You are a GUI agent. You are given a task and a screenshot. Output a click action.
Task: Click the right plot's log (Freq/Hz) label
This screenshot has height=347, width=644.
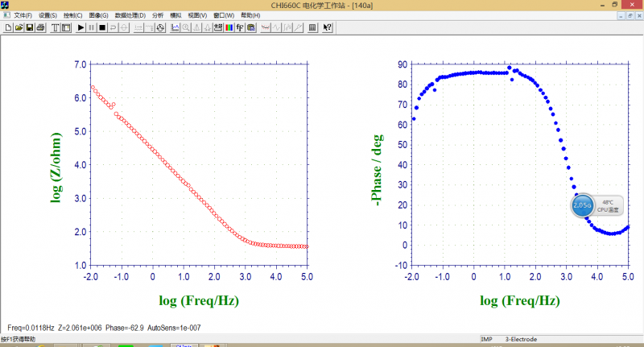pos(520,300)
